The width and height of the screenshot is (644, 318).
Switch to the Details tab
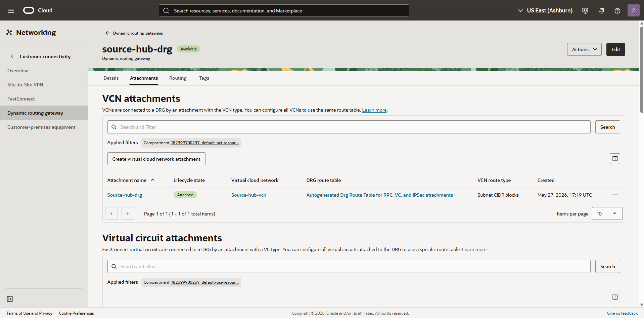[111, 78]
